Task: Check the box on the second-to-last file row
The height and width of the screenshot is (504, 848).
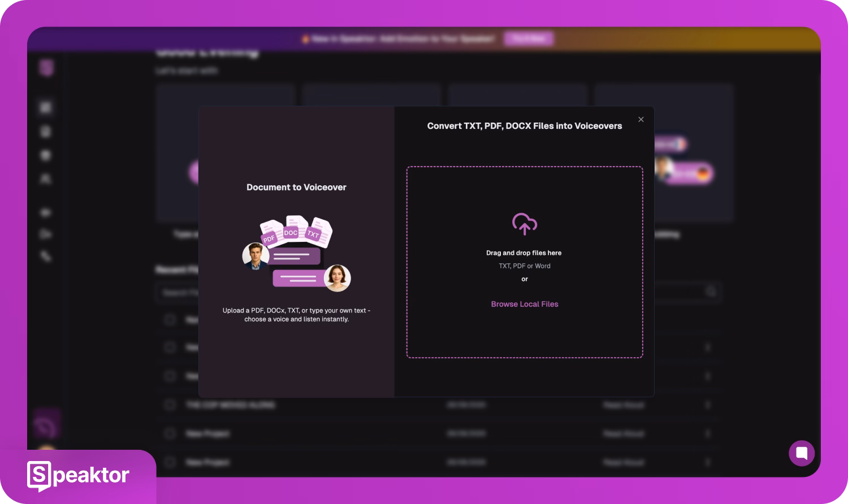Action: point(170,433)
